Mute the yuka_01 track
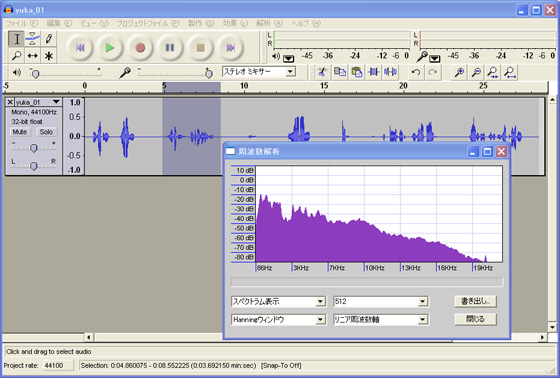560x378 pixels. click(x=20, y=132)
